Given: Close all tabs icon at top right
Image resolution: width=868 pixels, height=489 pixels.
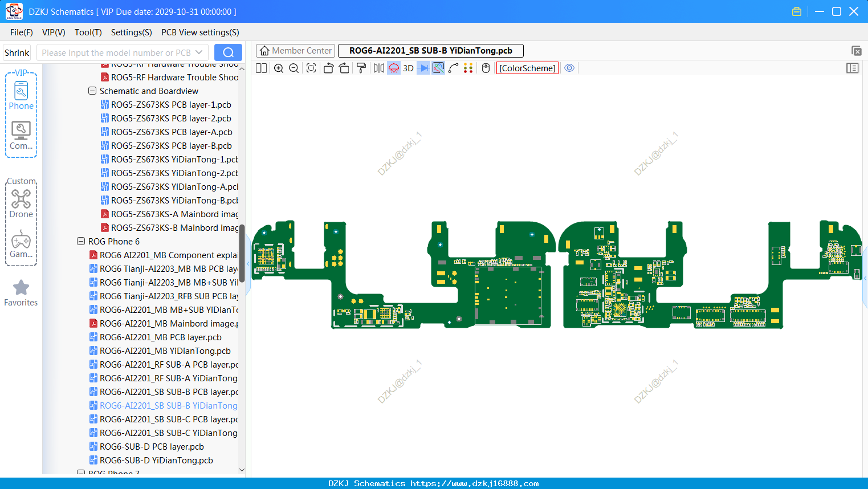Looking at the screenshot, I should point(856,51).
